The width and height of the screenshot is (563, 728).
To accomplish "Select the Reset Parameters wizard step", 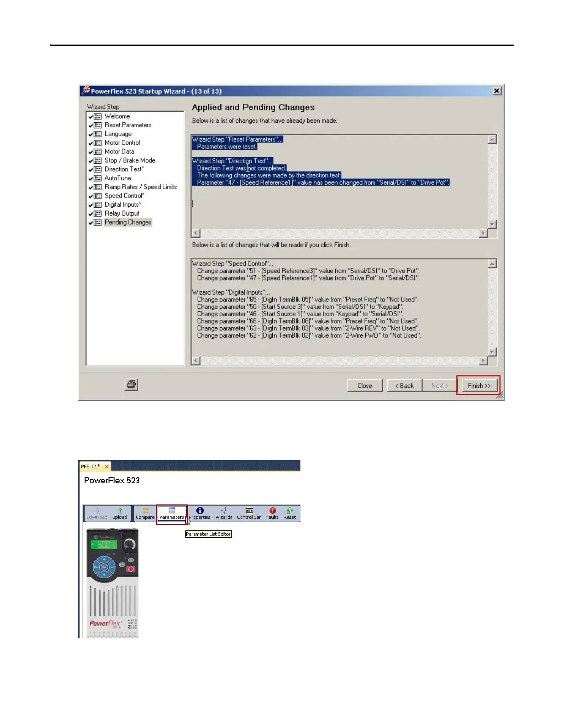I will click(x=128, y=125).
